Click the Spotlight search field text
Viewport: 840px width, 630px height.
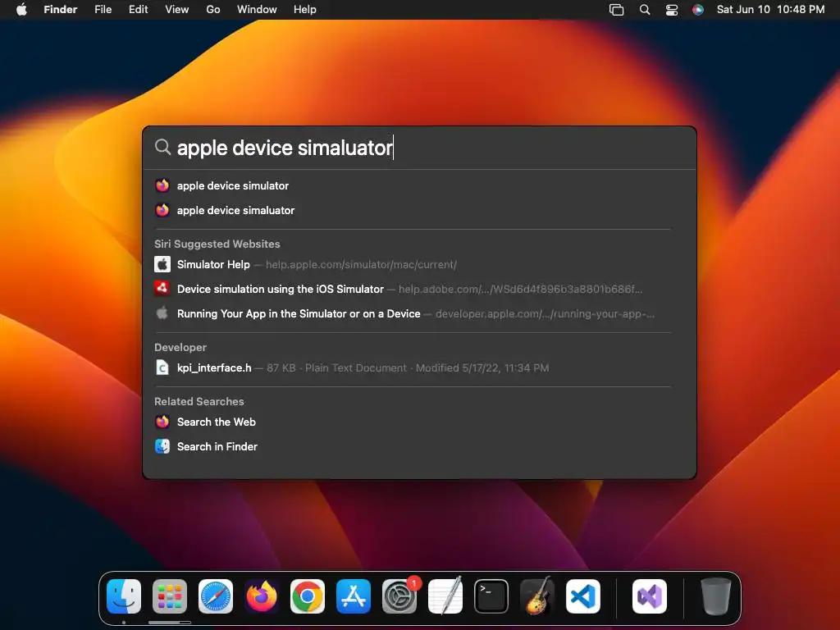pyautogui.click(x=285, y=148)
